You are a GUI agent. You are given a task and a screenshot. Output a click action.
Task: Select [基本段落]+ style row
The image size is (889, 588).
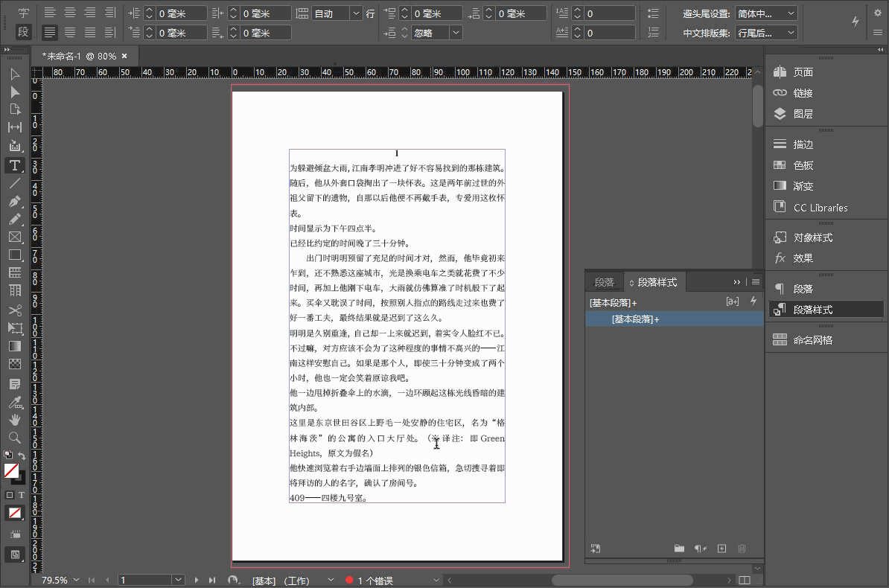(674, 319)
